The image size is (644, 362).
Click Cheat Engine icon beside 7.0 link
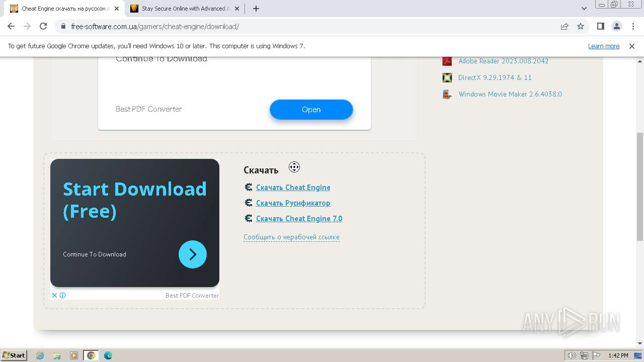(248, 218)
